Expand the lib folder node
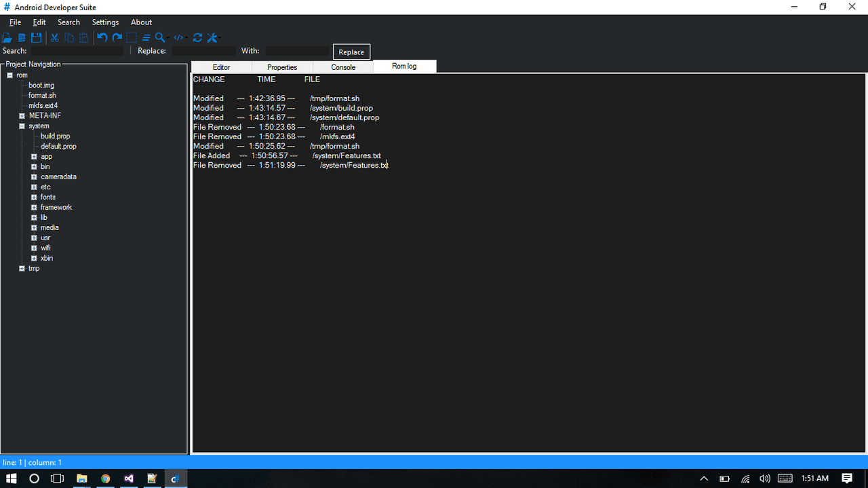 click(34, 218)
